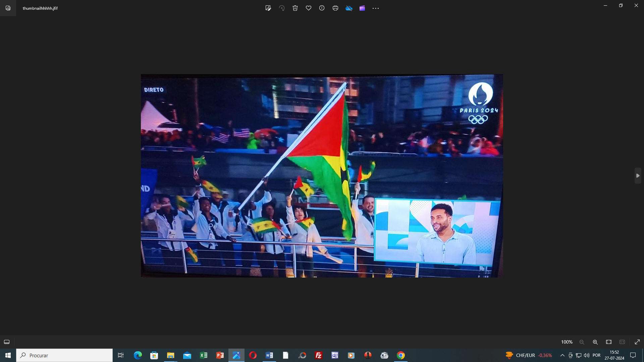
Task: Open the blank document taskbar icon
Action: tap(286, 355)
